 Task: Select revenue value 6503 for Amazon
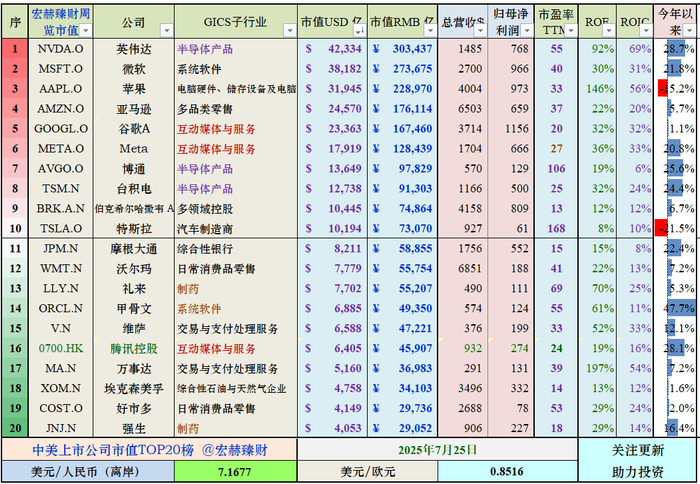tap(462, 108)
